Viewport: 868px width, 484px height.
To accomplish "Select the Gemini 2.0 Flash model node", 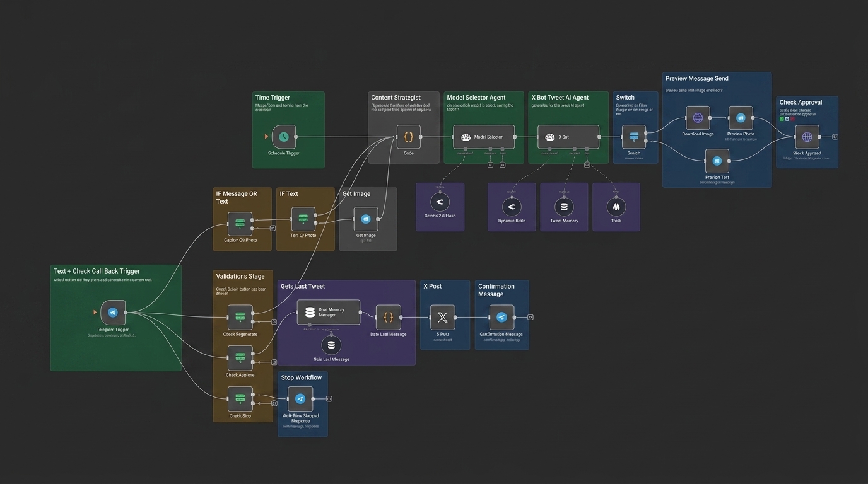I will (440, 203).
